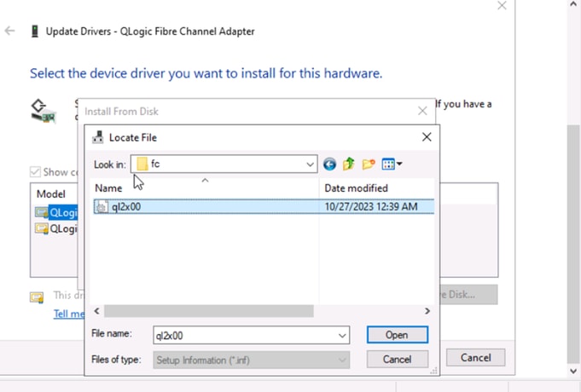Viewport: 581px width, 392px height.
Task: Click down arrow of page vertical scrollbar
Action: 573,371
